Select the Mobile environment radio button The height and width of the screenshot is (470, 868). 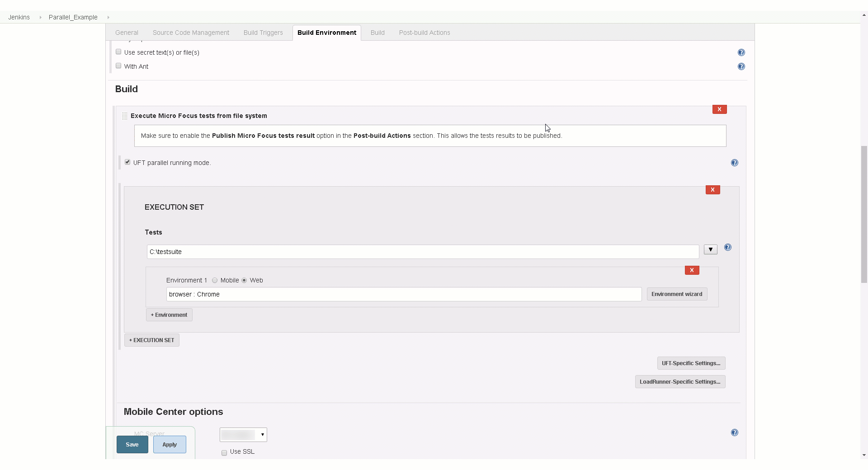tap(215, 280)
